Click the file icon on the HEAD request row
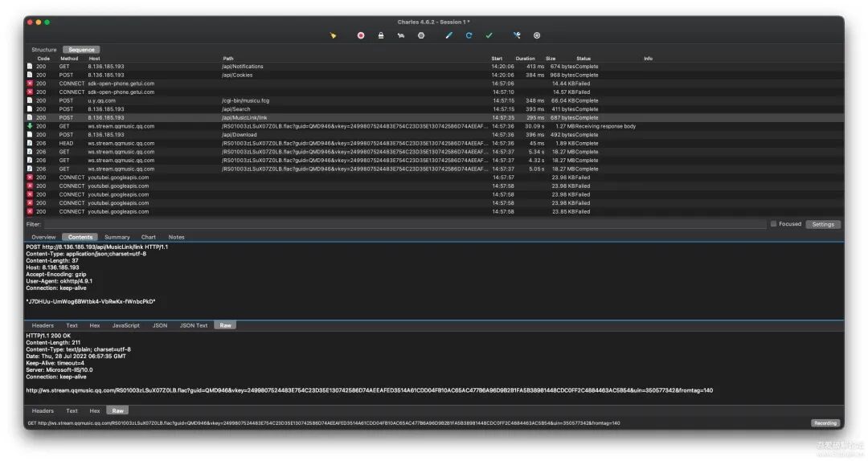The image size is (868, 461). [30, 143]
